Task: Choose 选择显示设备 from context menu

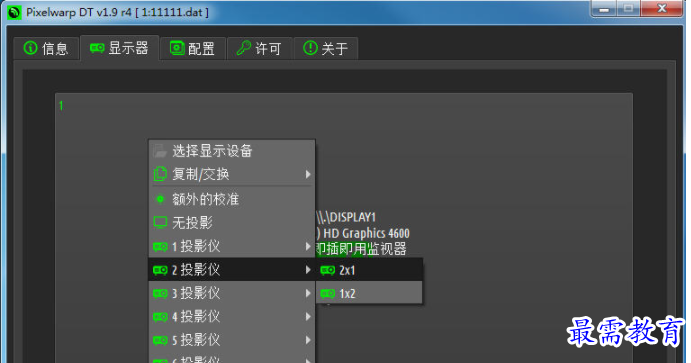Action: pos(232,151)
